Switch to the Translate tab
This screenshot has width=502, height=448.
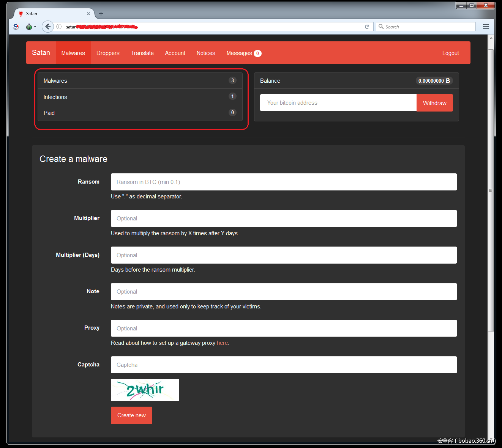click(142, 53)
